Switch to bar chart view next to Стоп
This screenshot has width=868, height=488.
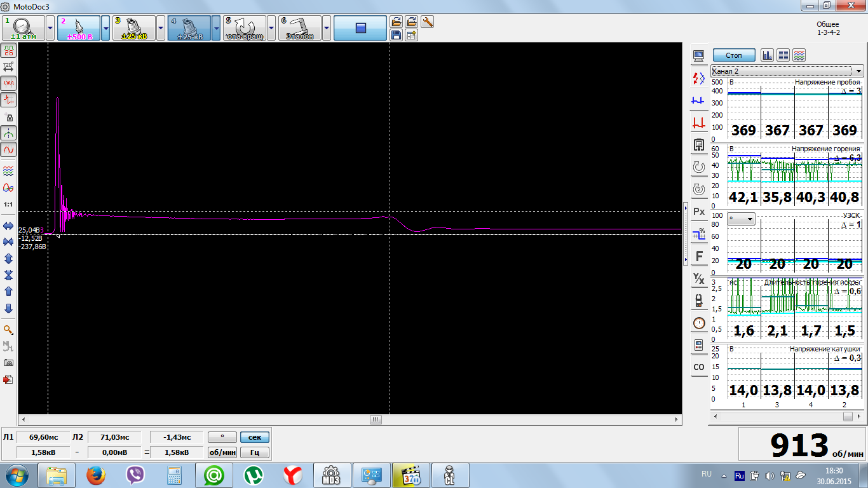[767, 55]
